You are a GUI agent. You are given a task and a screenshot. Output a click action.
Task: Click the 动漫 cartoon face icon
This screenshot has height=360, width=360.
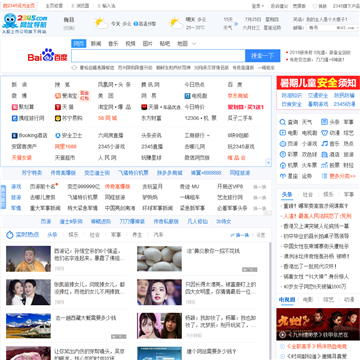point(325,133)
